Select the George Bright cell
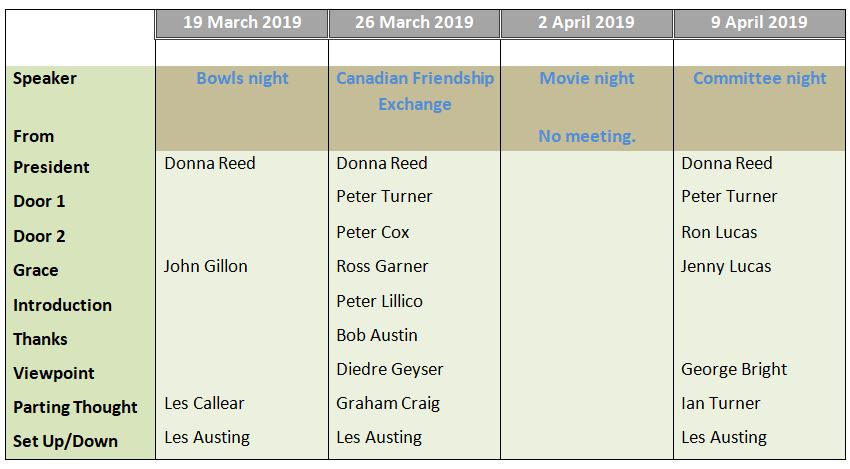Image resolution: width=850 pixels, height=469 pixels. tap(734, 369)
